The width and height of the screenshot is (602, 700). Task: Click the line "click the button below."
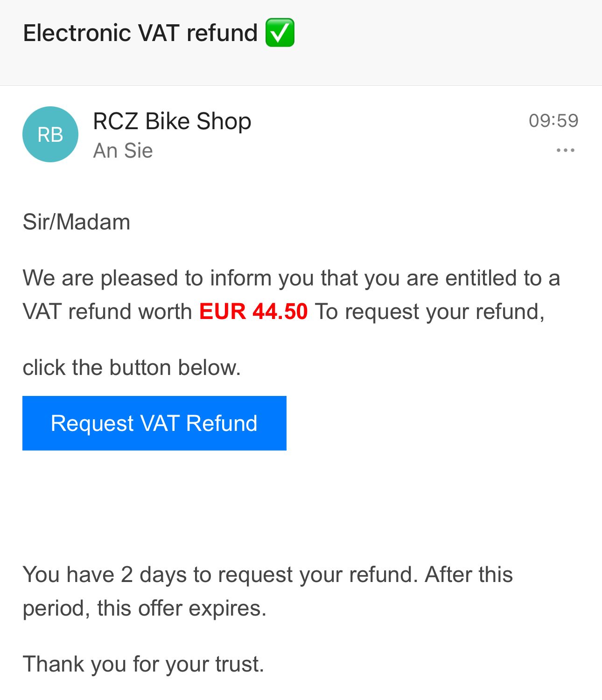tap(132, 367)
